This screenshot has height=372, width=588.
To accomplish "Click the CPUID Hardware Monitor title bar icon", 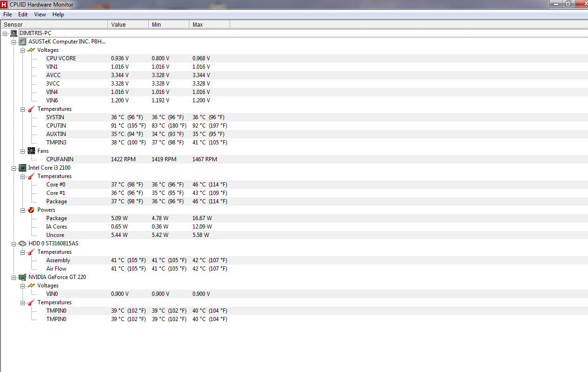I will click(x=4, y=4).
